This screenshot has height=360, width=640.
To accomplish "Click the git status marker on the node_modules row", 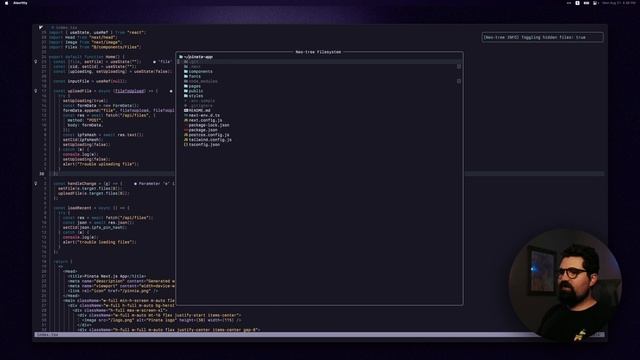I will click(x=459, y=81).
